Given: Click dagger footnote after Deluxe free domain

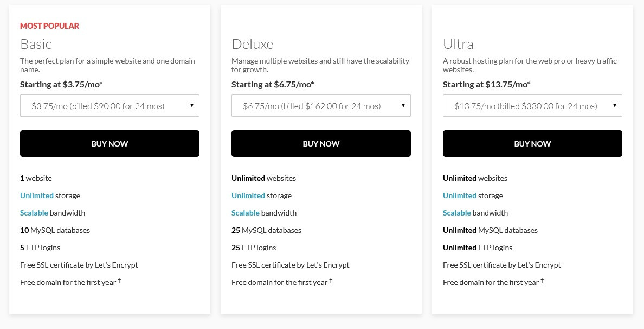Looking at the screenshot, I should click(x=331, y=281).
